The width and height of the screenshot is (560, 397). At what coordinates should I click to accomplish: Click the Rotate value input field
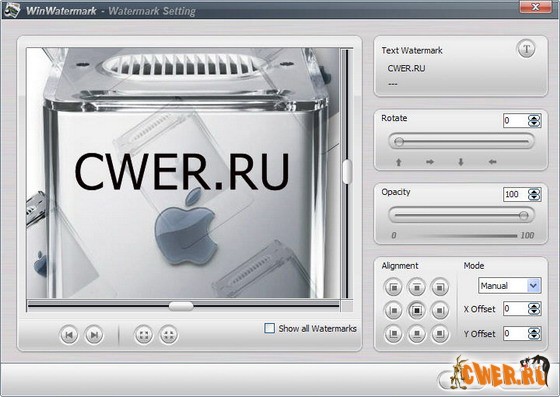[515, 121]
